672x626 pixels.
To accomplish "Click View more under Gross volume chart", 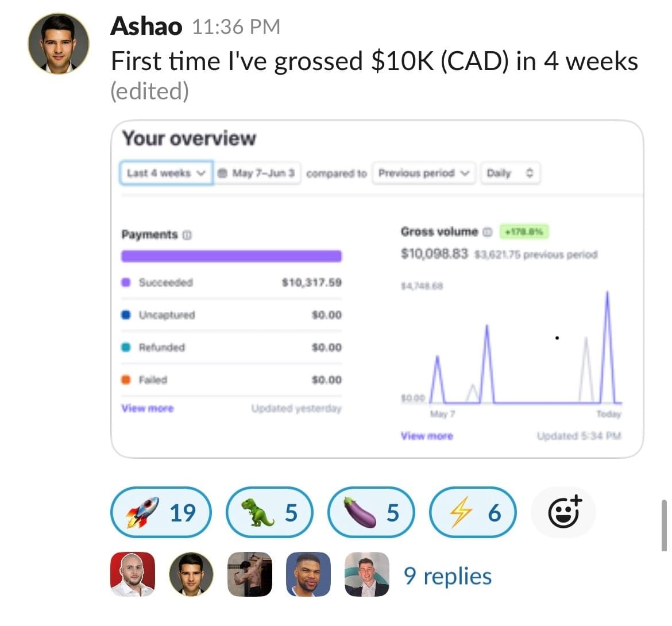I will pyautogui.click(x=427, y=436).
